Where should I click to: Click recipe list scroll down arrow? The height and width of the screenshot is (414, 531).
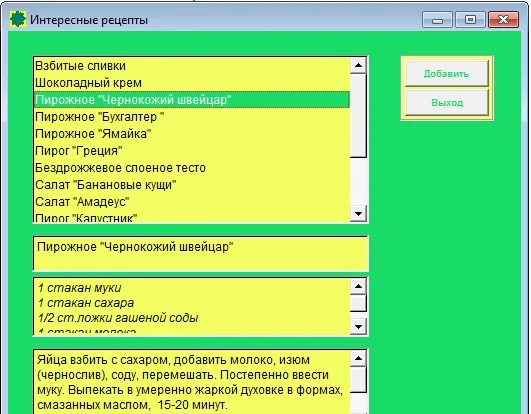pos(358,214)
